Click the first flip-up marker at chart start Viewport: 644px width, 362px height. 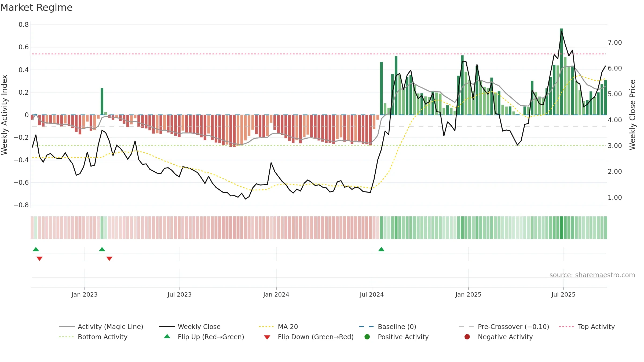(36, 249)
